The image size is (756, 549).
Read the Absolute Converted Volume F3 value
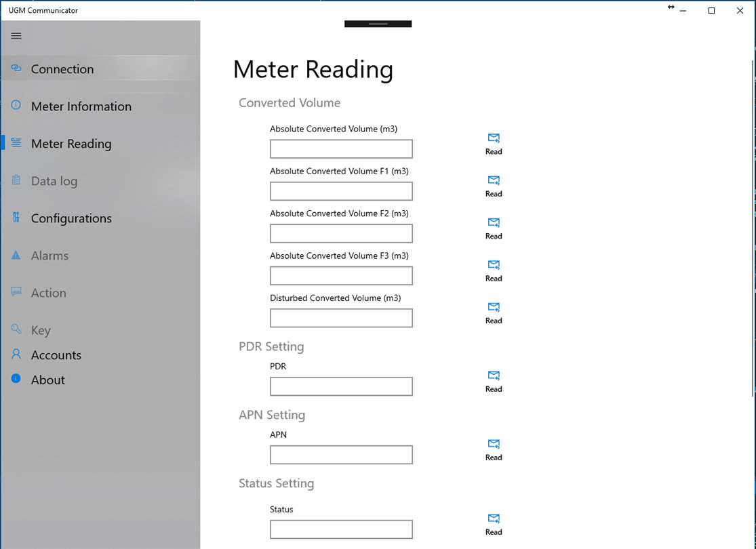[493, 271]
